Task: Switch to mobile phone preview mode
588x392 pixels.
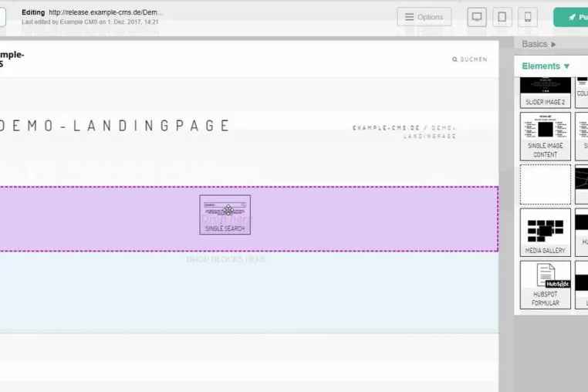Action: point(528,17)
